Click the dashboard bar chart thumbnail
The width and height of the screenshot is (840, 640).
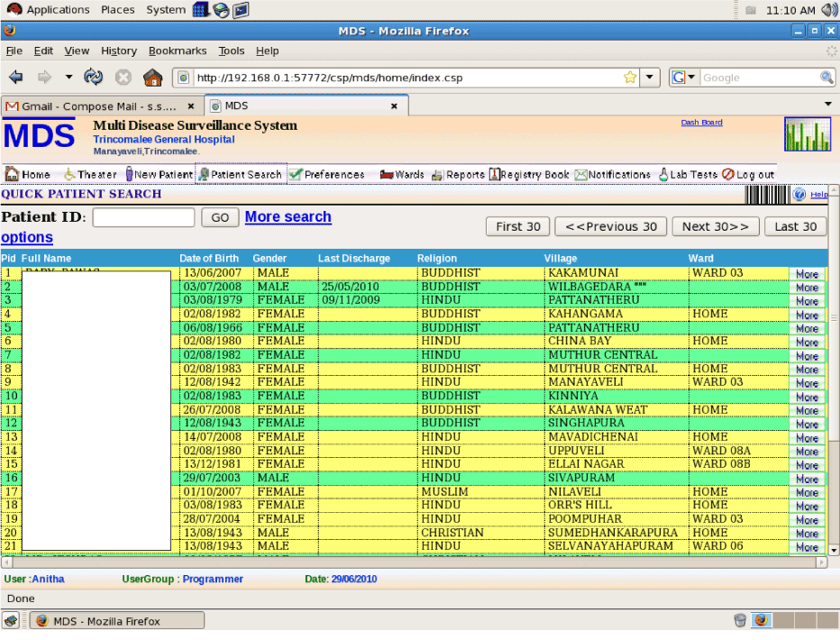coord(807,134)
